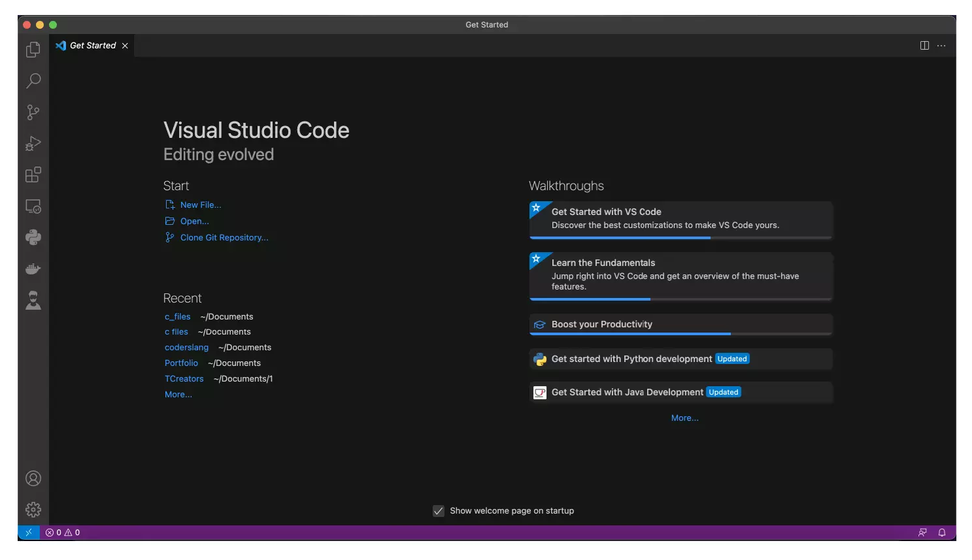Click Boost your Productivity progress bar
The height and width of the screenshot is (560, 972).
click(x=680, y=334)
